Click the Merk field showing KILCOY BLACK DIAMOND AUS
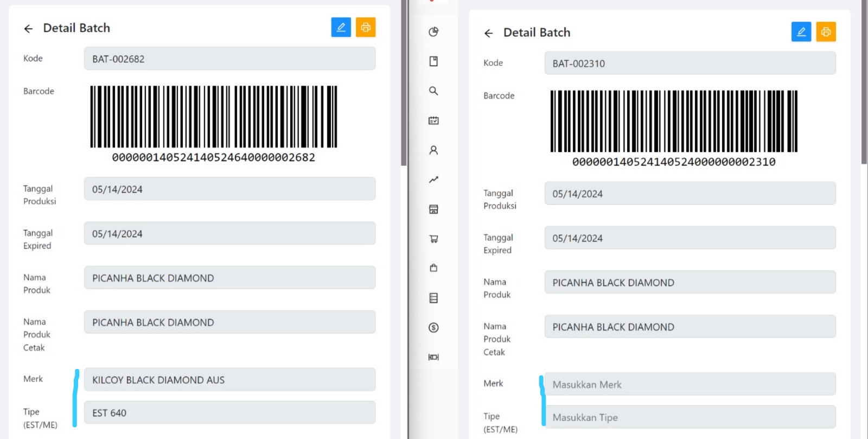Screen dimensions: 868x439 [229, 380]
